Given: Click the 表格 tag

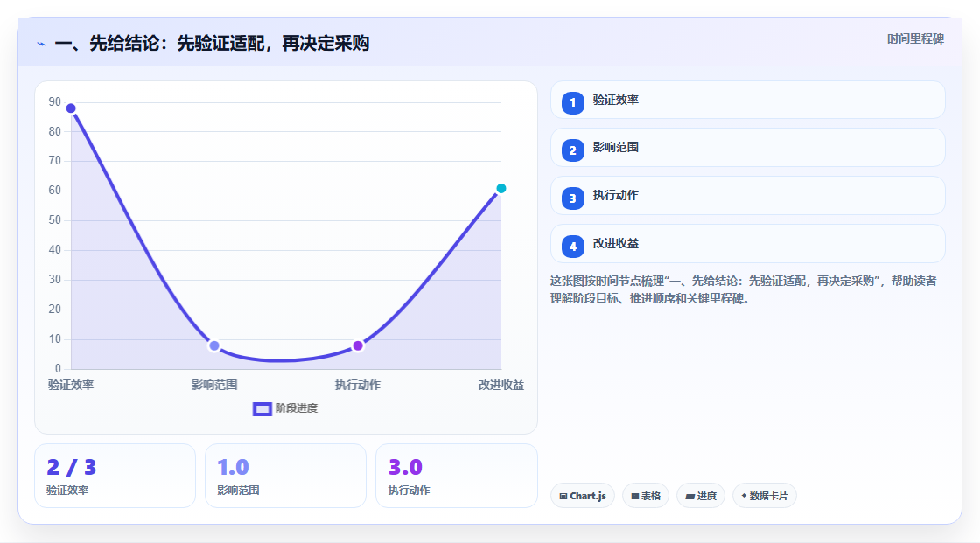Looking at the screenshot, I should click(x=646, y=496).
